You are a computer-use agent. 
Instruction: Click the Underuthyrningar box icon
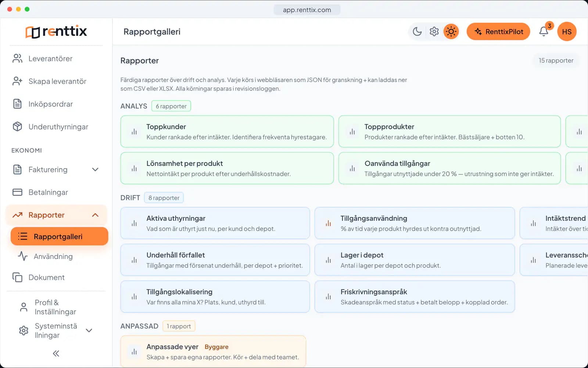point(17,127)
